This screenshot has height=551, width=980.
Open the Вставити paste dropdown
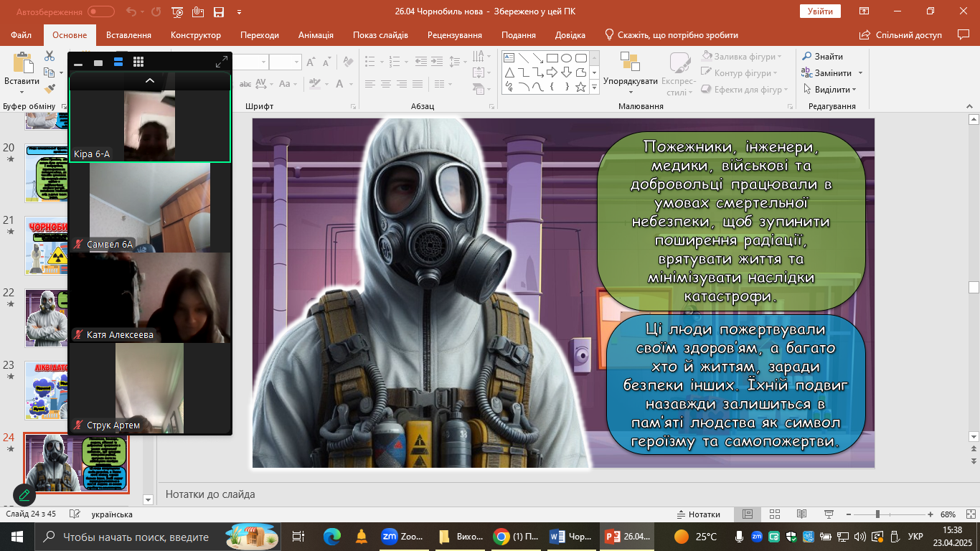click(22, 92)
